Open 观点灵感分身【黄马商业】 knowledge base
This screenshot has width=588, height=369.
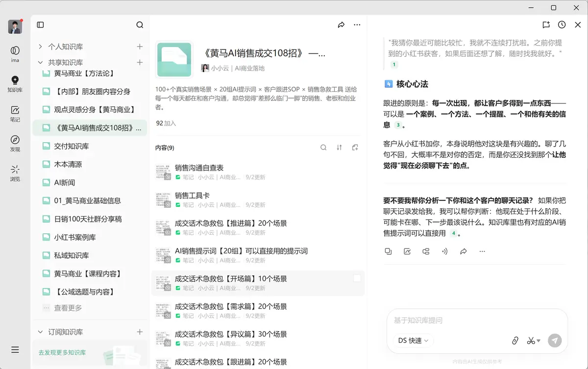(90, 110)
